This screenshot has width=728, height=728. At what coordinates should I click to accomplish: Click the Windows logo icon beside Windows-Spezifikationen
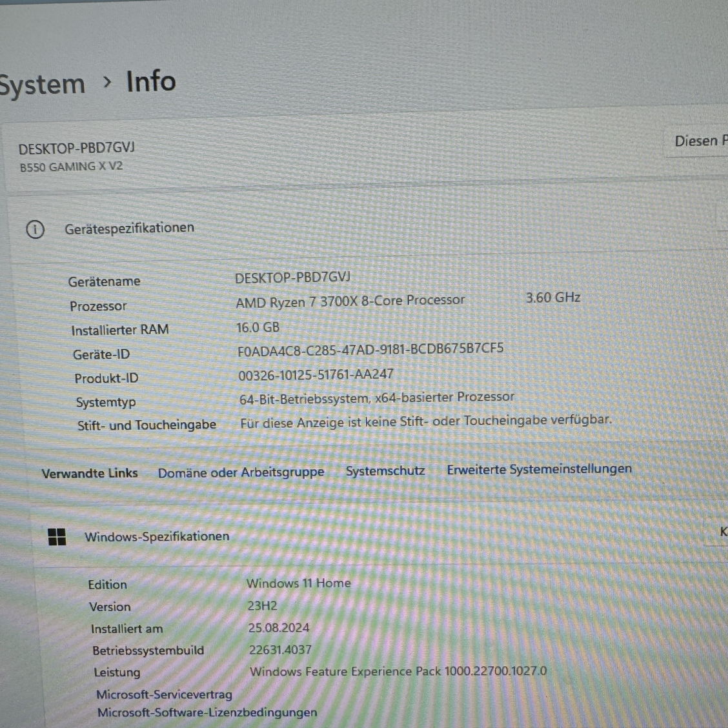point(57,537)
